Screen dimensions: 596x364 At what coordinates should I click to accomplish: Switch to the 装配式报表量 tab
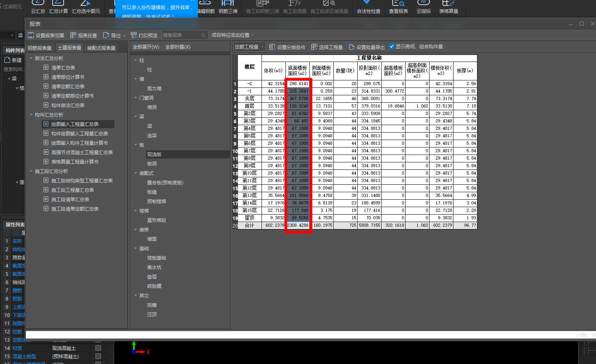(101, 48)
